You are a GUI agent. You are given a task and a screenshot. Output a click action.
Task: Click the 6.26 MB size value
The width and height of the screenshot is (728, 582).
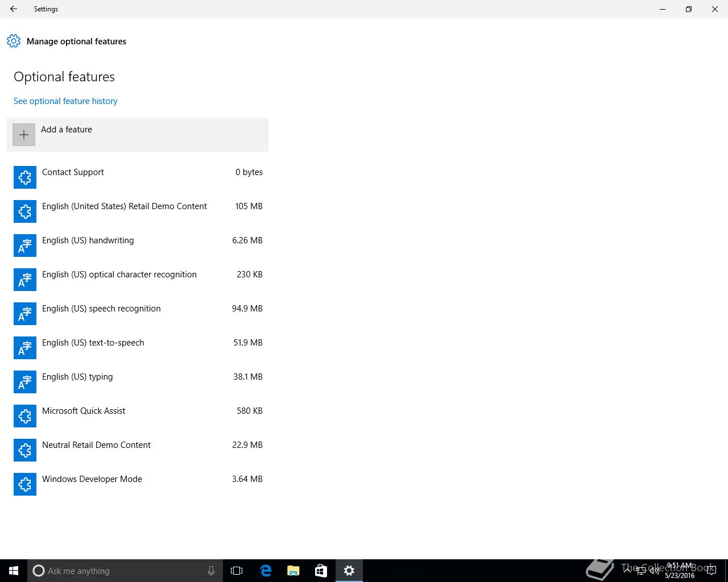[247, 240]
